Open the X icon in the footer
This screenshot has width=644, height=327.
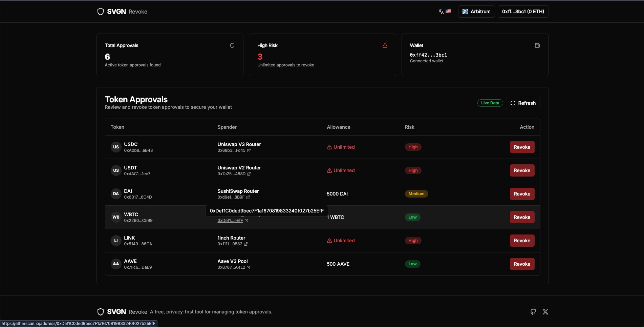pos(545,311)
